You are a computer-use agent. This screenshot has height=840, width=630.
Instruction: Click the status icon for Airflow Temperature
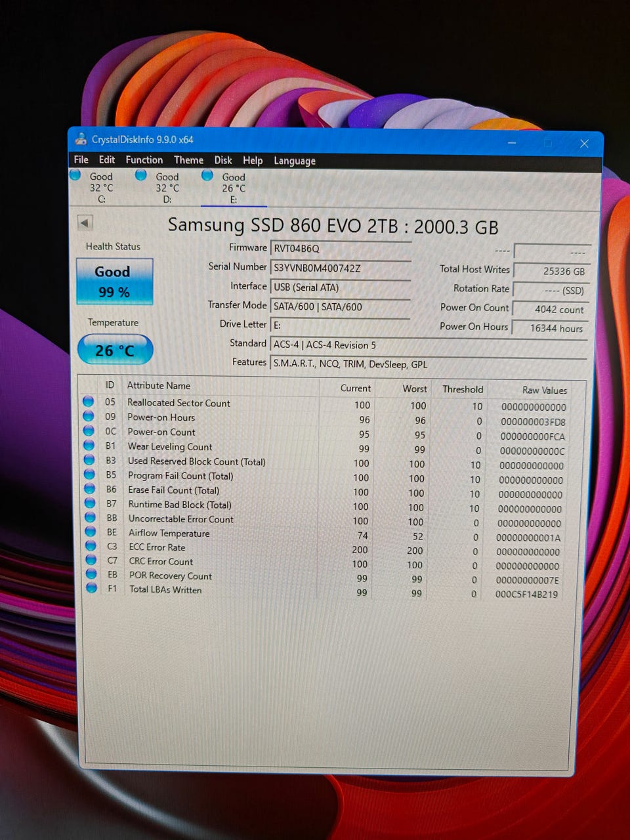(91, 532)
